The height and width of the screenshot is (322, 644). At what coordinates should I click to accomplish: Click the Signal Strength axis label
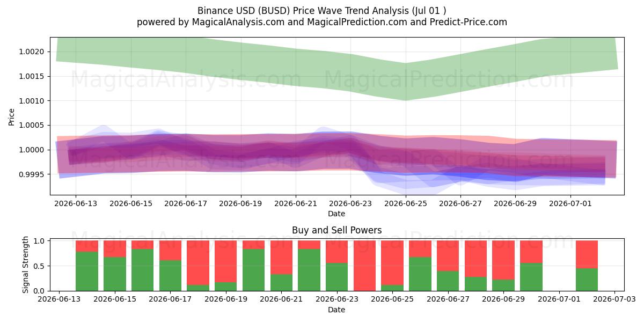point(26,265)
